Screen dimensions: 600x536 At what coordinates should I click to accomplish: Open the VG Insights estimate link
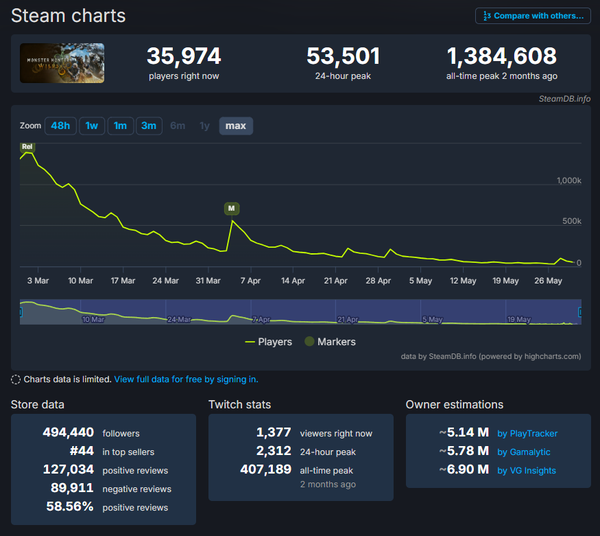526,471
